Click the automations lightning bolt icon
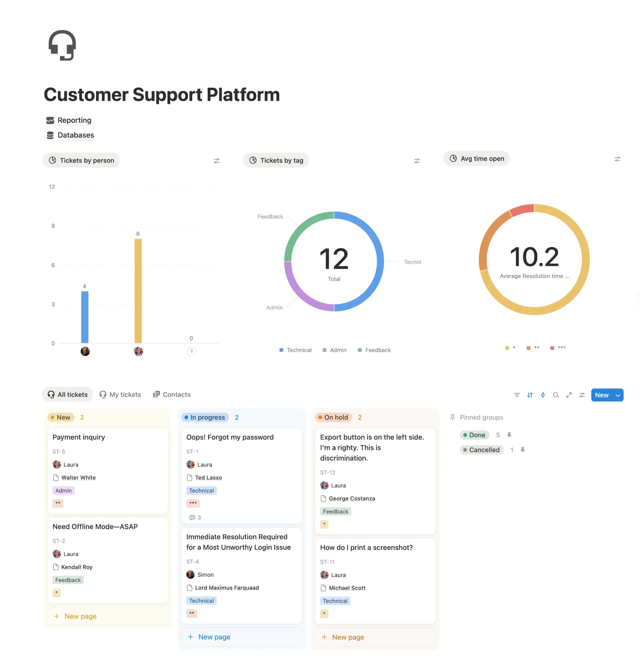Screen dimensions: 640x672 point(543,395)
